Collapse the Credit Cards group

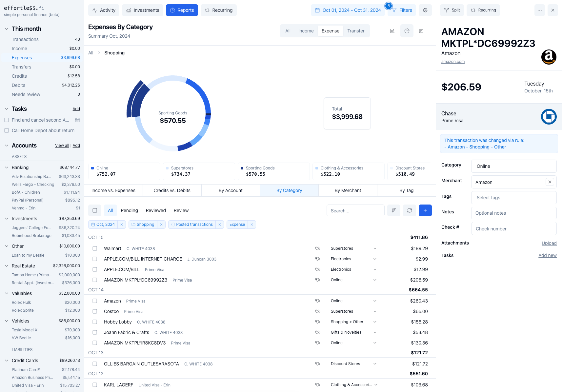pyautogui.click(x=7, y=361)
